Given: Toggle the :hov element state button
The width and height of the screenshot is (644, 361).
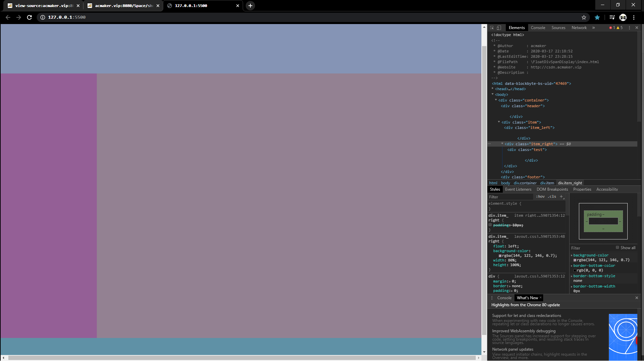Looking at the screenshot, I should [x=540, y=197].
